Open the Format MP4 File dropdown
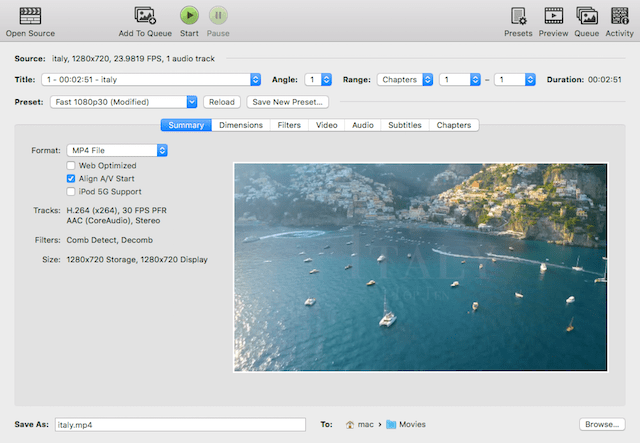 coord(117,150)
